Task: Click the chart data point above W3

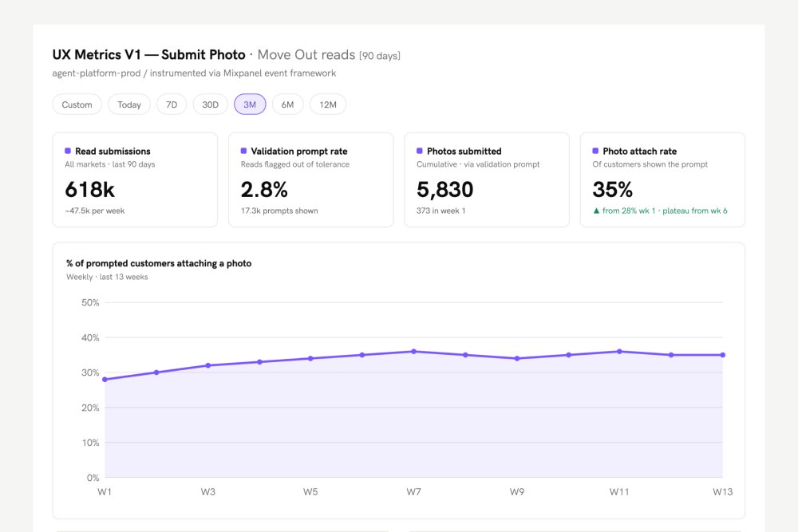Action: 208,365
